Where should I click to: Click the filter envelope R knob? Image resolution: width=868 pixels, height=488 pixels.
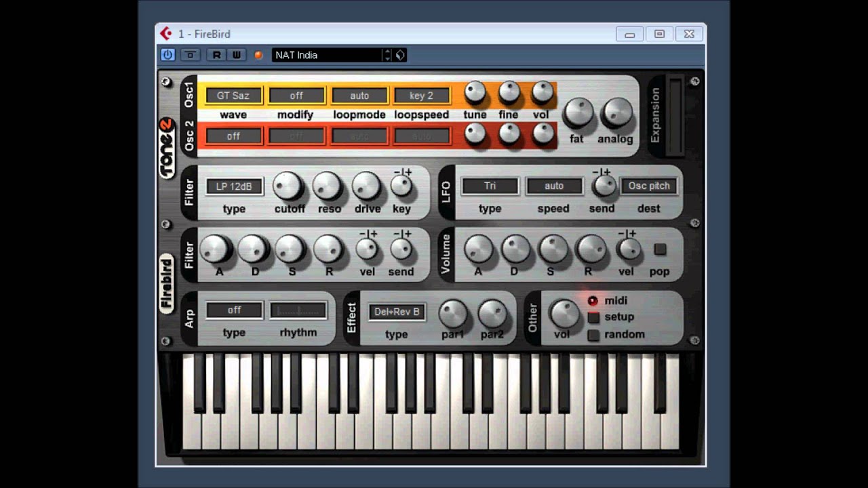(328, 249)
